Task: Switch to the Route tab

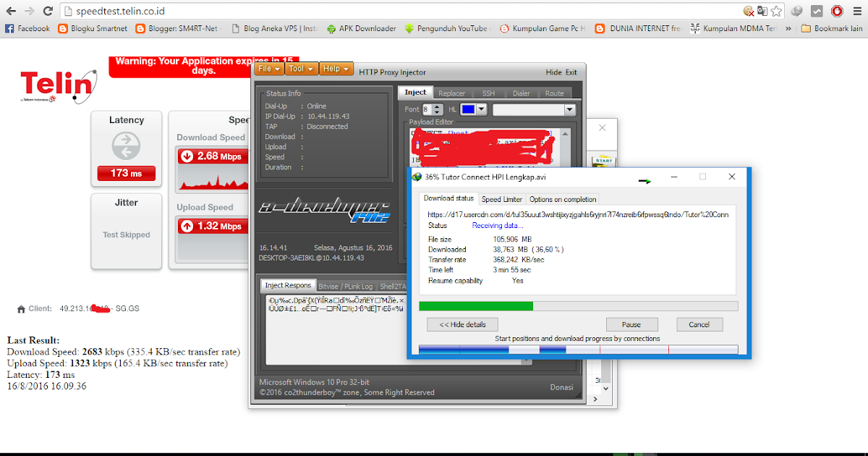Action: (555, 93)
